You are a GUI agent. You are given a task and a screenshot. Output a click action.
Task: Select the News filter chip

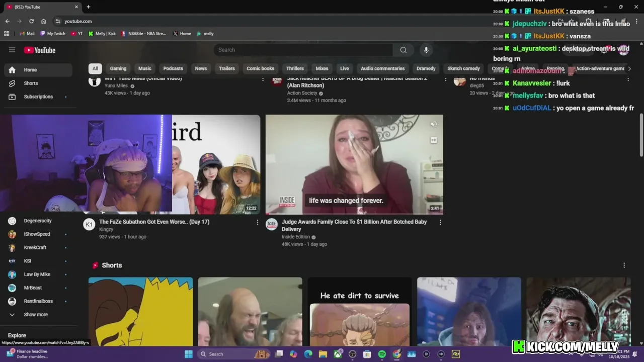pos(201,68)
